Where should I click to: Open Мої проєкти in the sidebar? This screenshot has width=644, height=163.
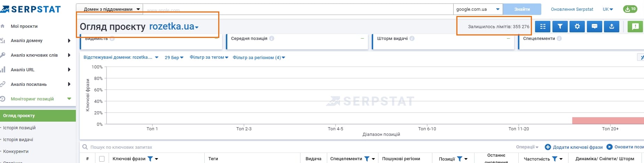click(24, 26)
